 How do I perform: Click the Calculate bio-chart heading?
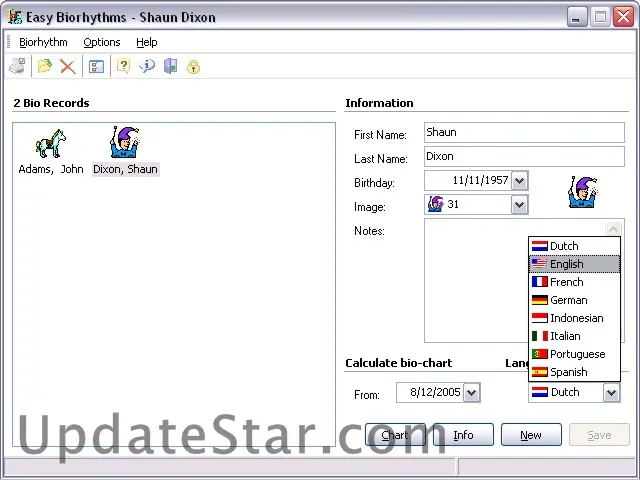[x=398, y=363]
